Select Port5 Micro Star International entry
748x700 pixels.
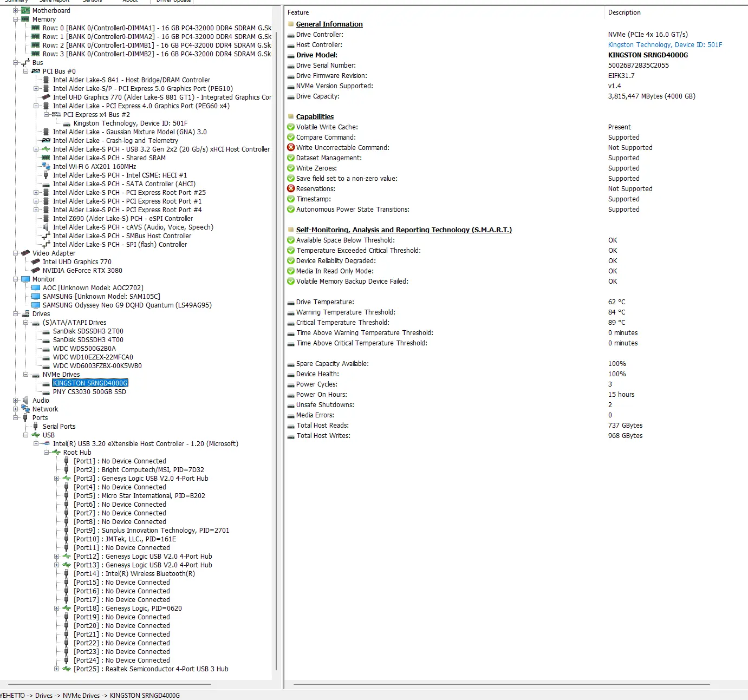click(x=140, y=496)
